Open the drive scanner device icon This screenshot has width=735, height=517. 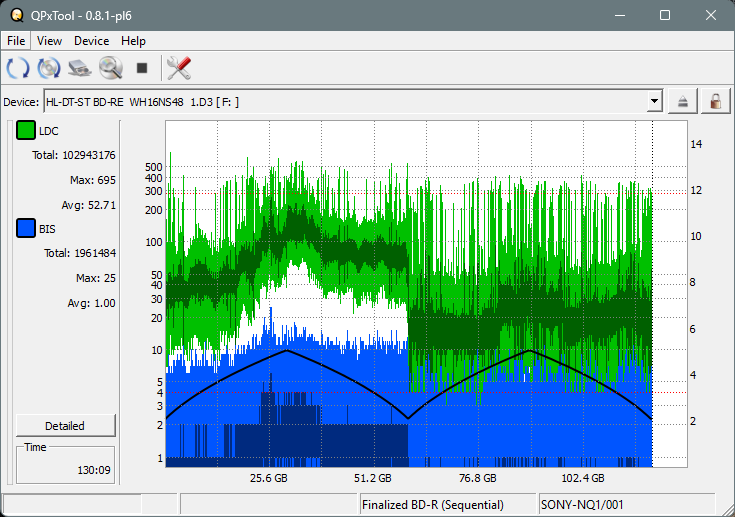(80, 68)
